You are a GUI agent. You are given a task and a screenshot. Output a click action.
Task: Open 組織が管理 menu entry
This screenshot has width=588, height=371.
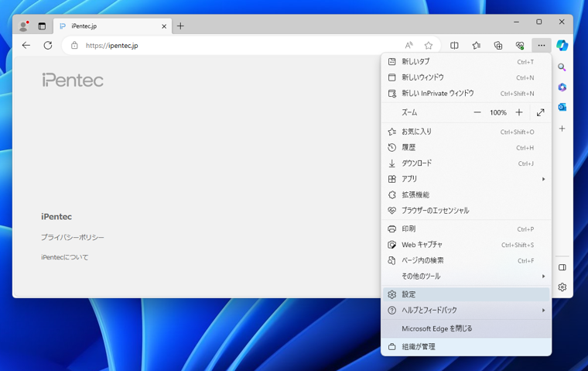click(466, 346)
